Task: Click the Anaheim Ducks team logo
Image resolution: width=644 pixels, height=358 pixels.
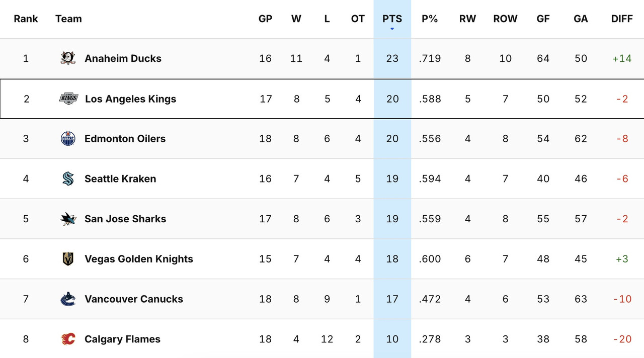Action: 68,58
